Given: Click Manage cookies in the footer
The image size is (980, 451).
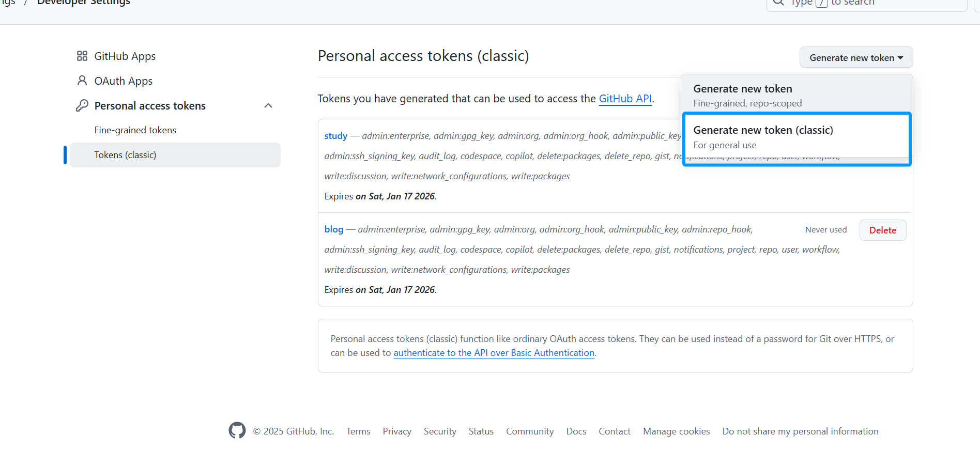Looking at the screenshot, I should coord(676,431).
